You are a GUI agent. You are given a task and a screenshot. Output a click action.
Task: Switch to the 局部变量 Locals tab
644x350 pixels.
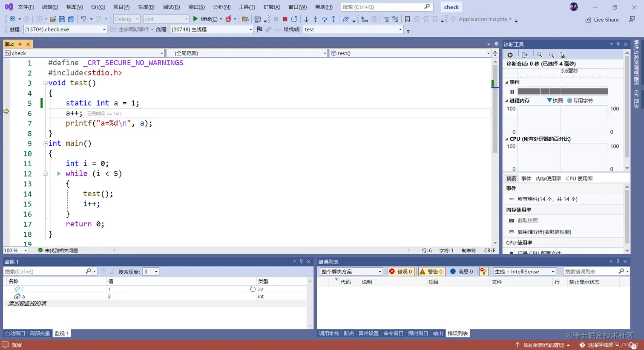[40, 333]
